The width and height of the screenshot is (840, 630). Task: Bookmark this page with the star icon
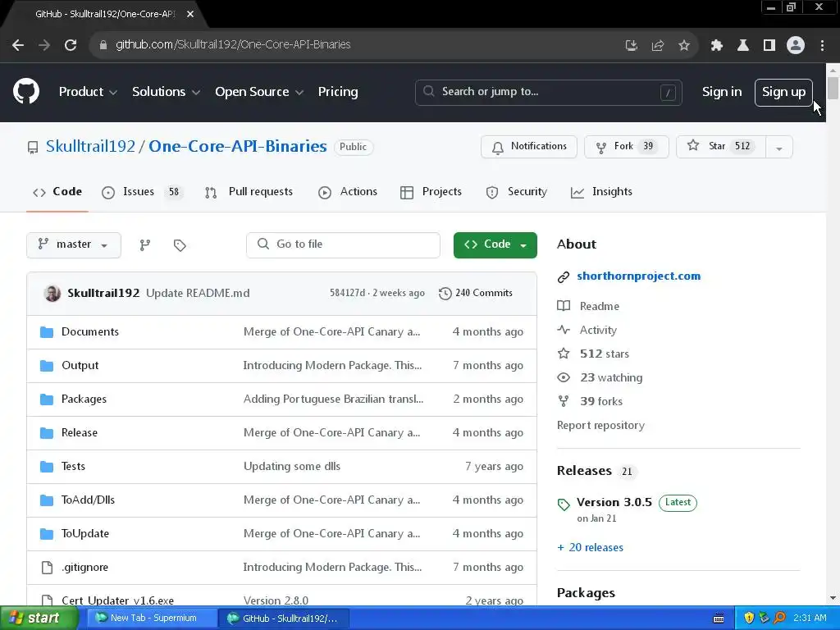(x=684, y=46)
